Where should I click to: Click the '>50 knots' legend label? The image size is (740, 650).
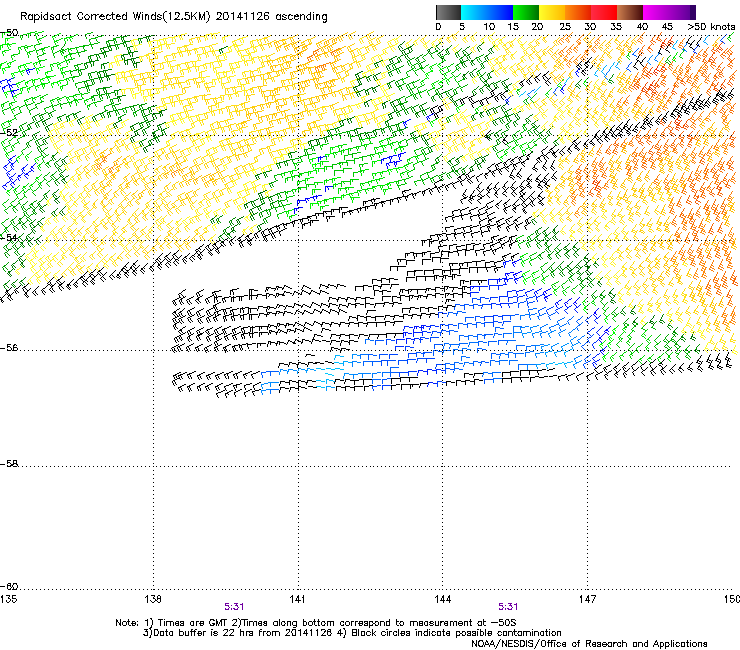pyautogui.click(x=711, y=27)
